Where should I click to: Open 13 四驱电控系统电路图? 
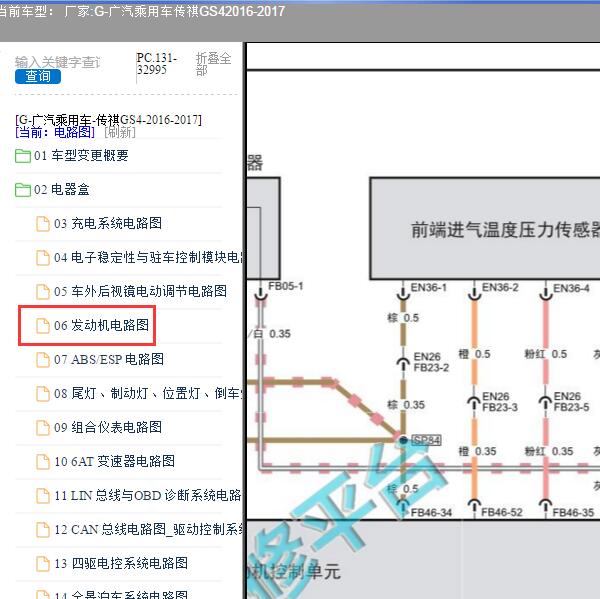coord(121,563)
